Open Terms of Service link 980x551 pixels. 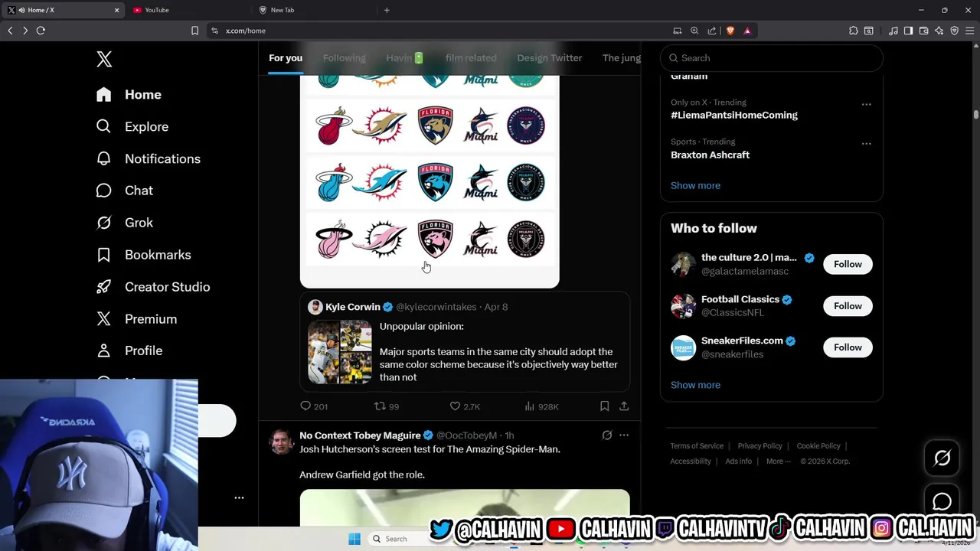pos(697,446)
